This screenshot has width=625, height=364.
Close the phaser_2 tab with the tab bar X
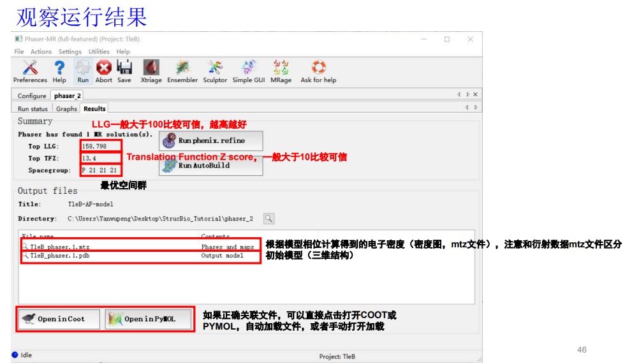(475, 94)
